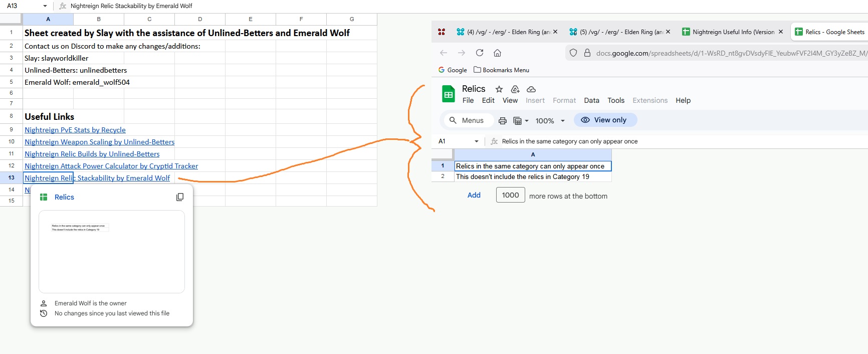
Task: Click the move-to-Drive icon beside Relics title
Action: pos(515,89)
